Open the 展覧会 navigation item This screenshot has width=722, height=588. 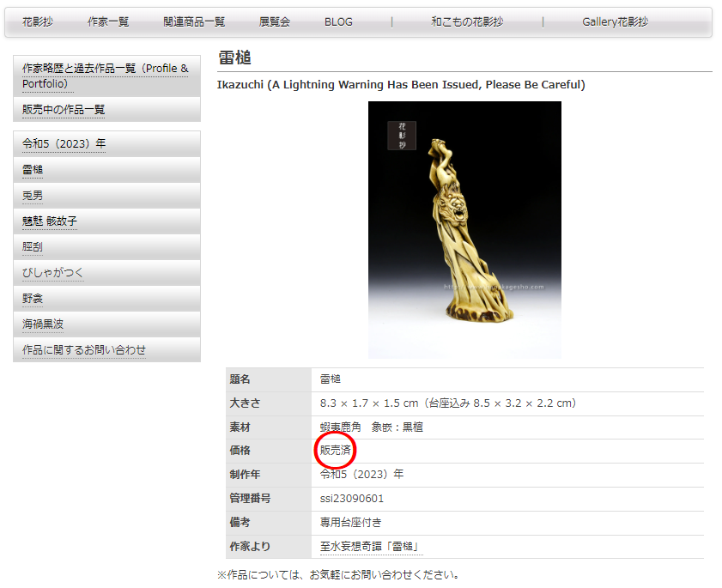pos(275,21)
